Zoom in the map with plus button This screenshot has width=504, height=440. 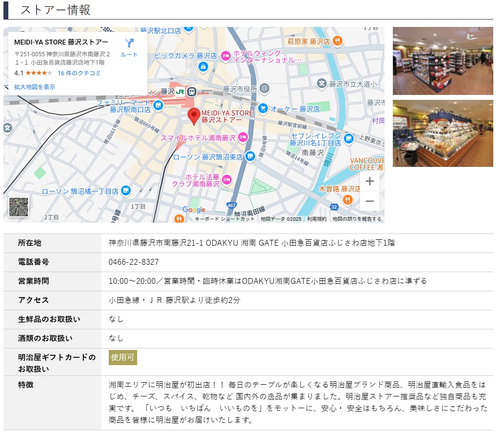point(370,181)
